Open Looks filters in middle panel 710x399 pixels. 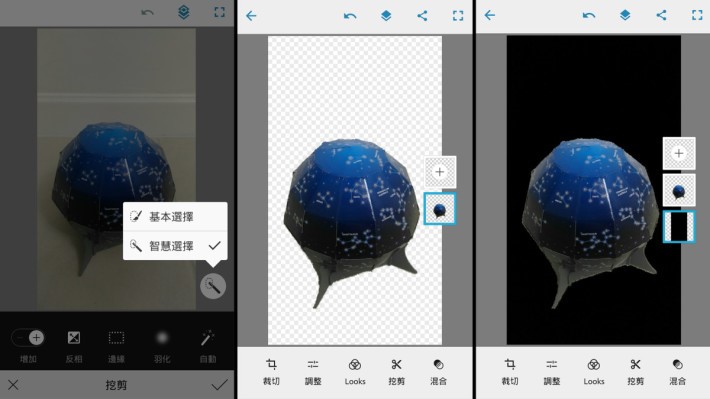point(355,371)
